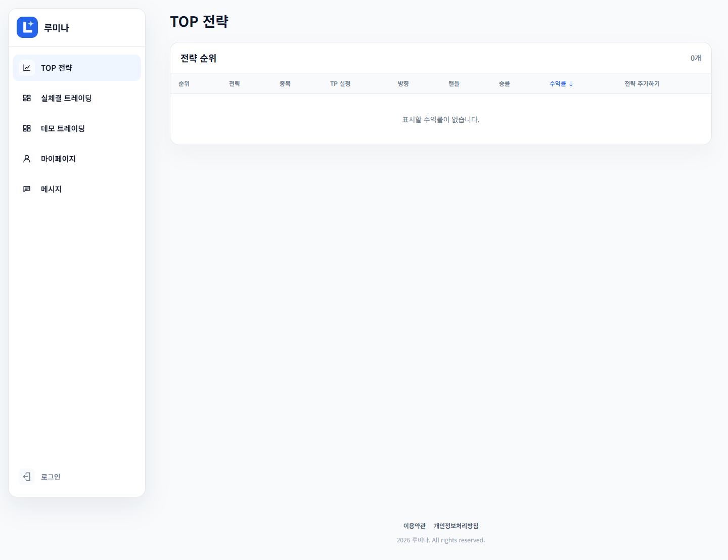
Task: Click the 캔들 column header
Action: [x=454, y=83]
